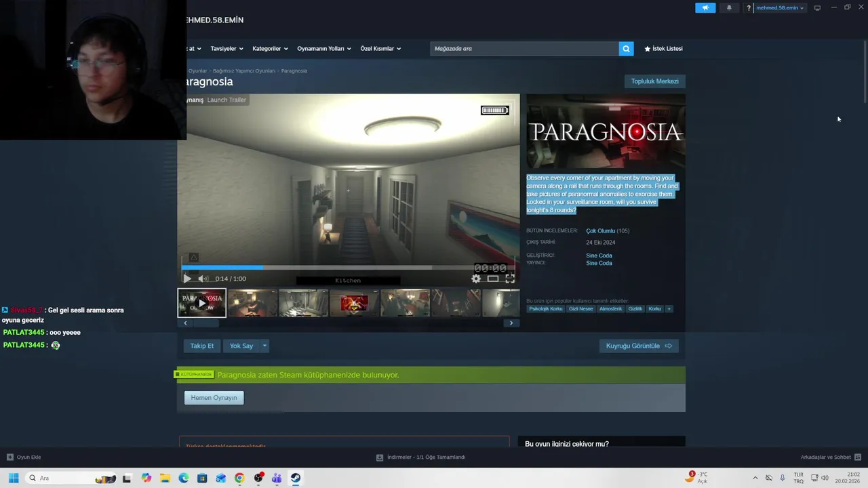Open the Windows Start menu
The image size is (868, 488).
14,478
